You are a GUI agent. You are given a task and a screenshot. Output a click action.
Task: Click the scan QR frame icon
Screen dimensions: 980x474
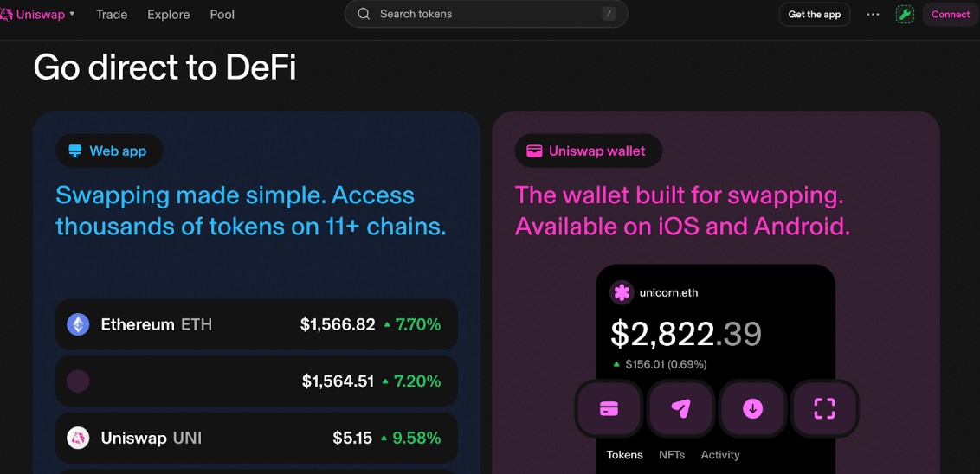click(824, 408)
